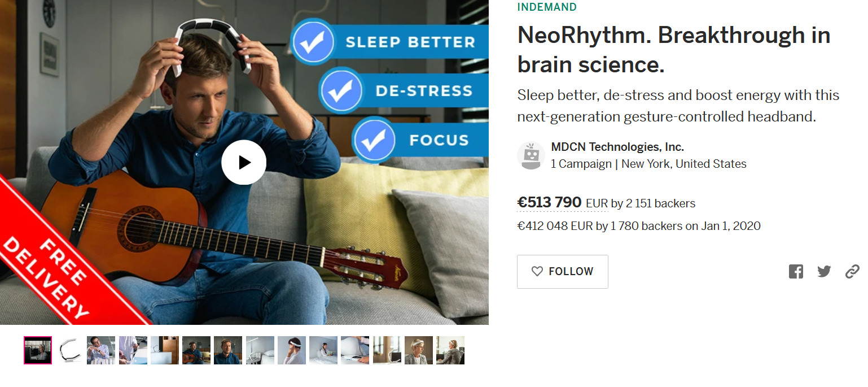
Task: Select the man with guitar thumbnail
Action: (x=196, y=350)
